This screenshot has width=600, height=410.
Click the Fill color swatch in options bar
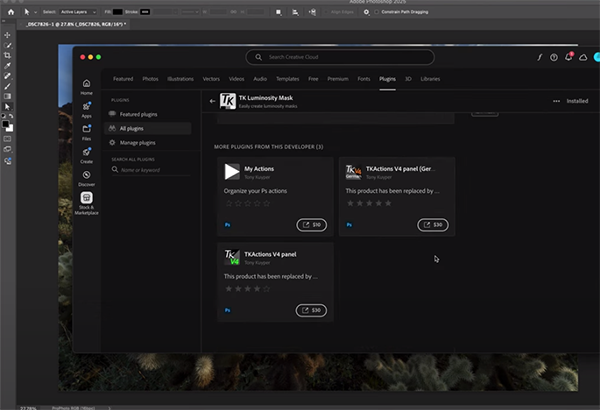click(117, 12)
